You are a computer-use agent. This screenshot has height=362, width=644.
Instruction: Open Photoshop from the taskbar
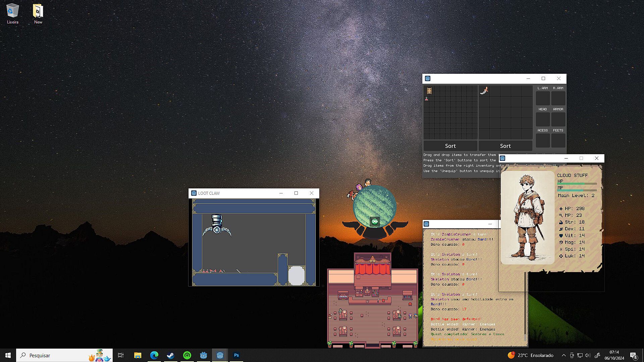click(236, 355)
